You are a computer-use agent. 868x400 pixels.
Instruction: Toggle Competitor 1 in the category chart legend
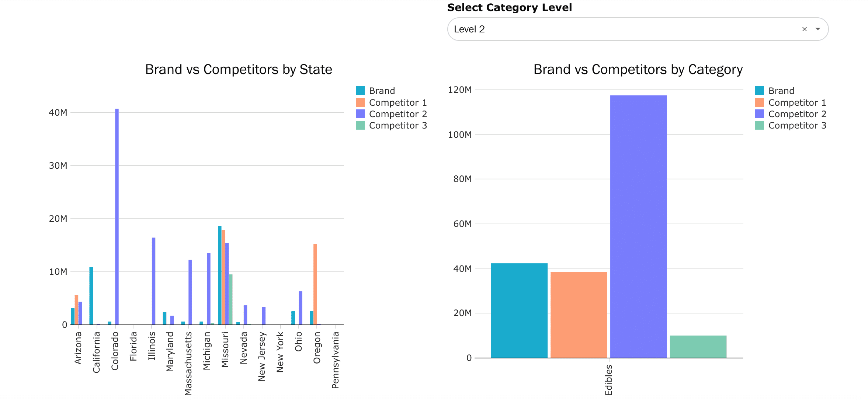(x=797, y=102)
